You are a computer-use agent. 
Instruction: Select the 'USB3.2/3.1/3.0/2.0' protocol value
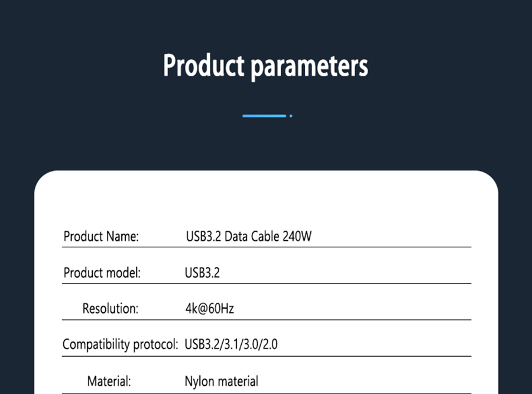point(231,344)
